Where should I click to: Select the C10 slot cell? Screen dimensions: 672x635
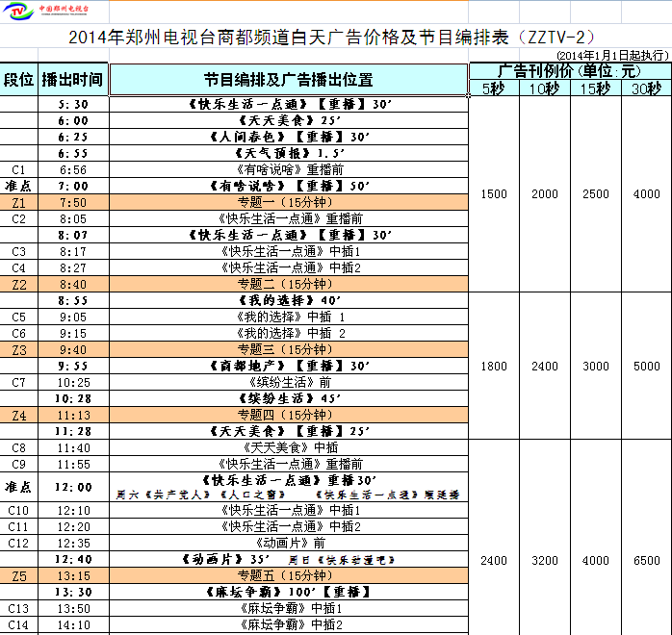(19, 510)
